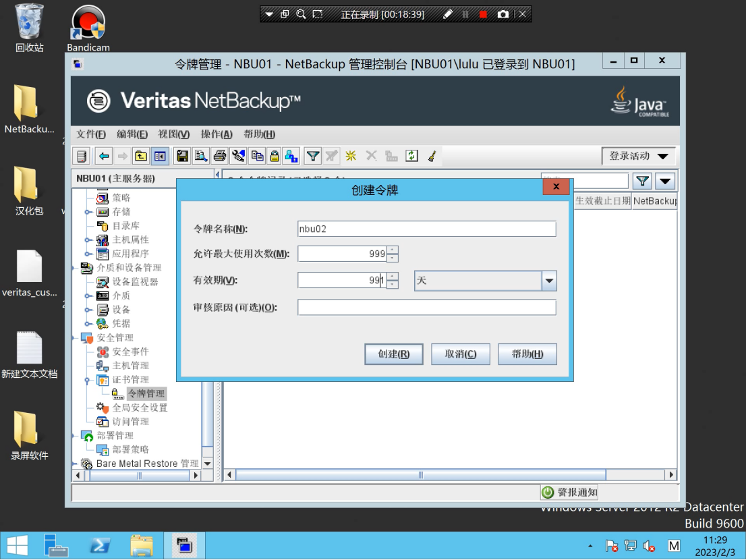This screenshot has width=746, height=560.
Task: Increment 允许最大使用次数 with the up stepper
Action: [392, 250]
